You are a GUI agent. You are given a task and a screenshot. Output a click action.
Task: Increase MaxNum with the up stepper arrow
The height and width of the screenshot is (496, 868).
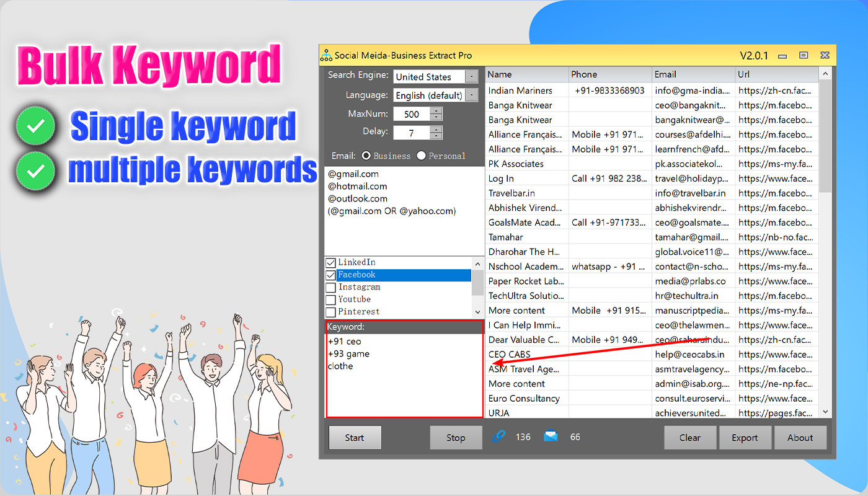(436, 111)
